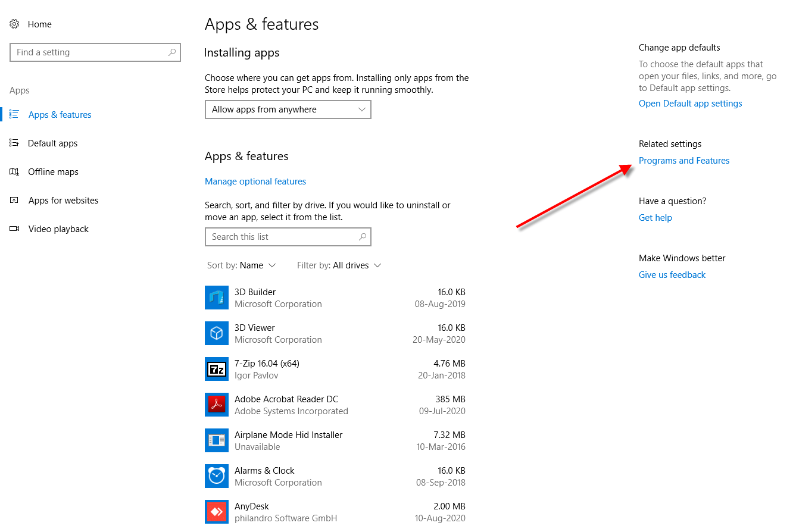Click the 3D Viewer cube icon
796x532 pixels.
(217, 333)
